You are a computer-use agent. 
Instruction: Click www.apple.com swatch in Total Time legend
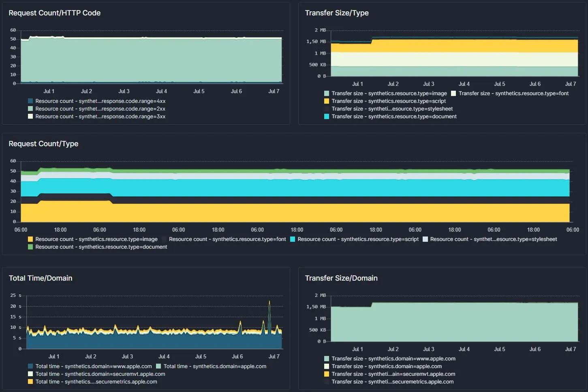pos(30,366)
